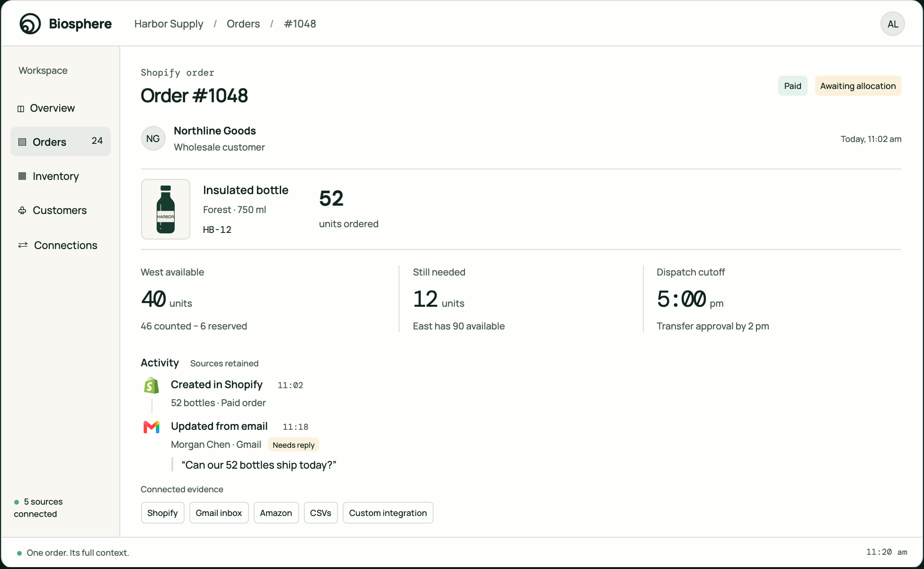Click the green dot beside 5 sources connected
The image size is (924, 569).
17,502
